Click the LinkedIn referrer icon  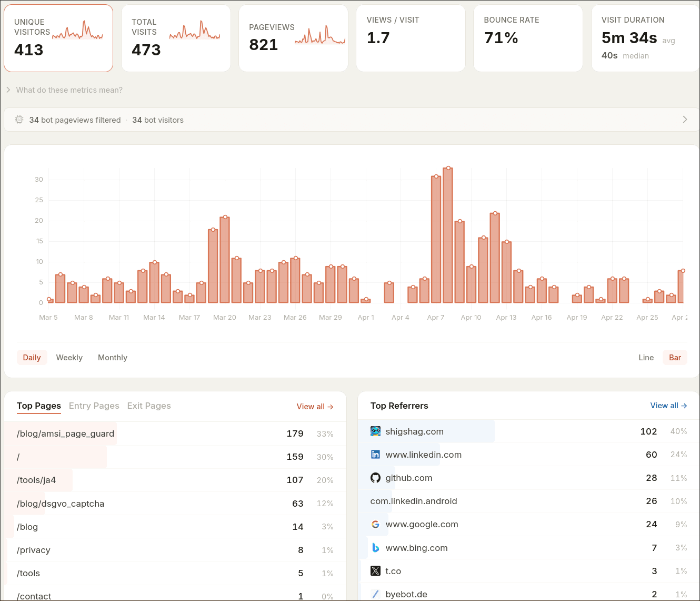375,455
